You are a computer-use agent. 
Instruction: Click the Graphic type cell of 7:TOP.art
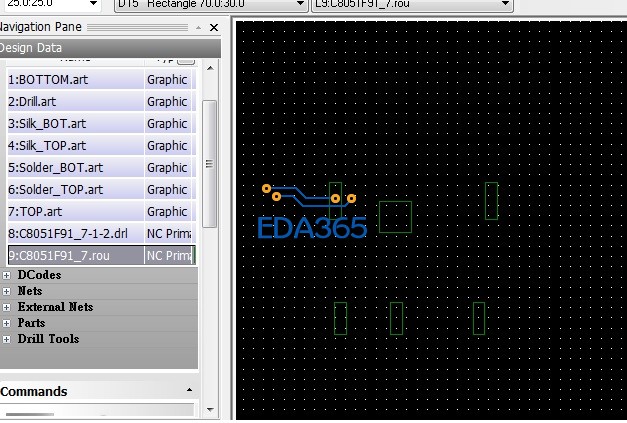pyautogui.click(x=168, y=212)
